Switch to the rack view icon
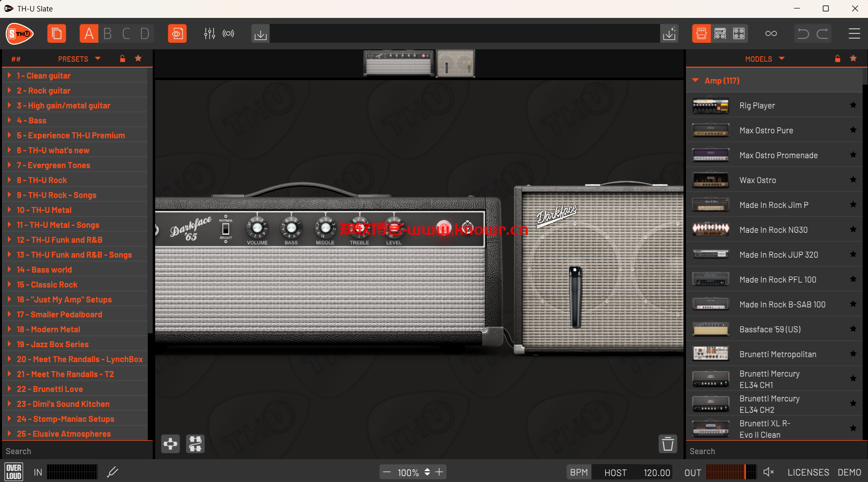Image resolution: width=868 pixels, height=482 pixels. 720,34
